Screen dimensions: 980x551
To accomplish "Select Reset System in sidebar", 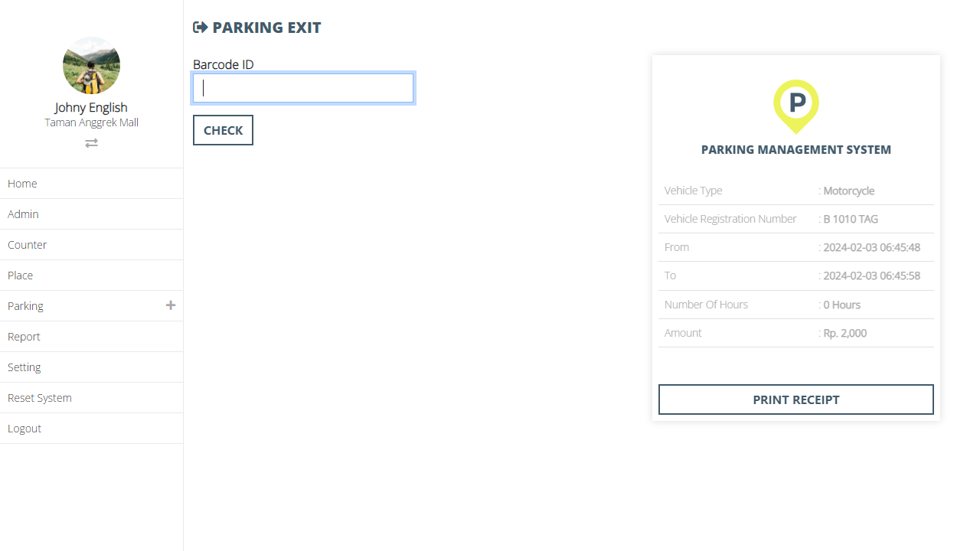I will tap(40, 398).
